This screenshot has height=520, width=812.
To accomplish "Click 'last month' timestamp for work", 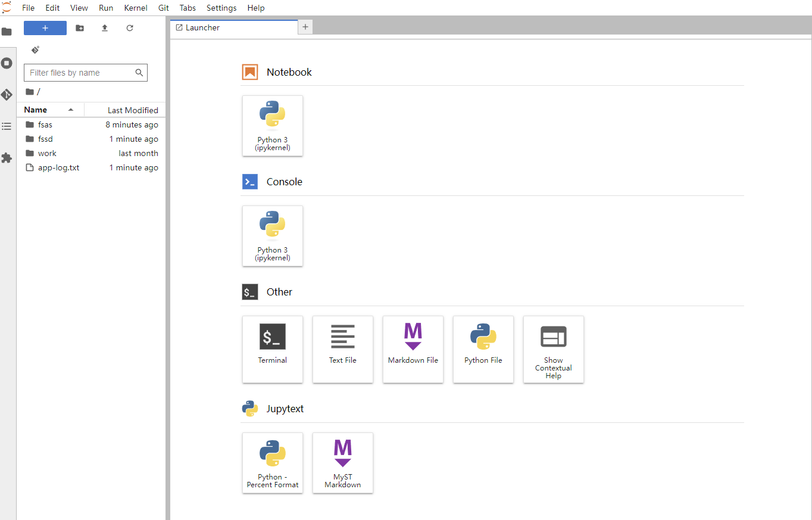I will [x=139, y=153].
